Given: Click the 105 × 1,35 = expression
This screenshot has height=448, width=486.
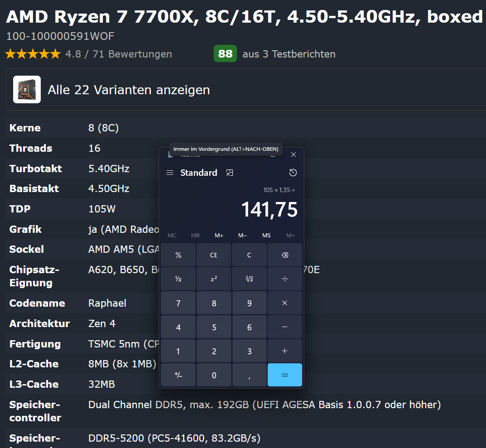Looking at the screenshot, I should click(279, 190).
